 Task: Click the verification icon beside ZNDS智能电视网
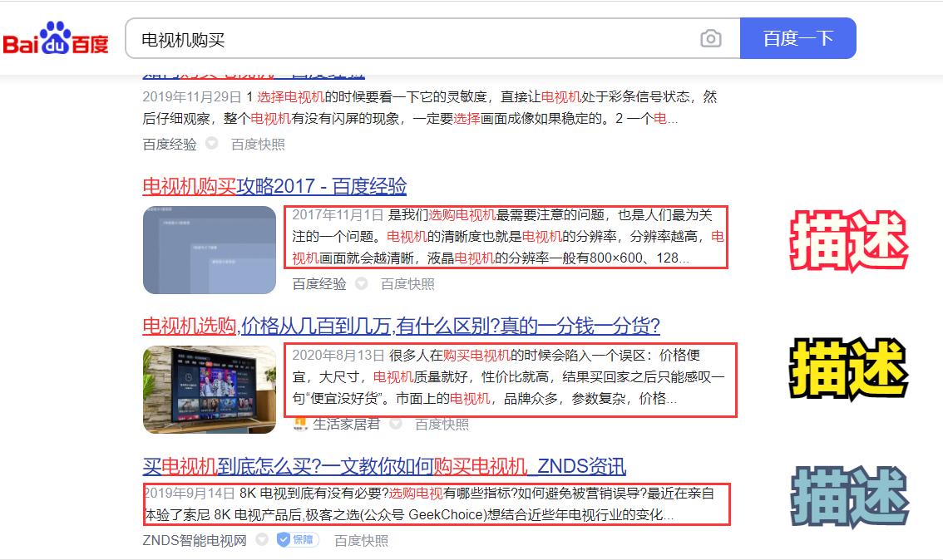pos(284,540)
